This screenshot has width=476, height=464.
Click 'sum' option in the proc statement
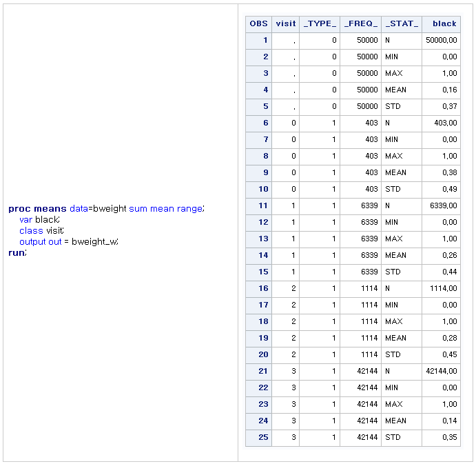(138, 209)
